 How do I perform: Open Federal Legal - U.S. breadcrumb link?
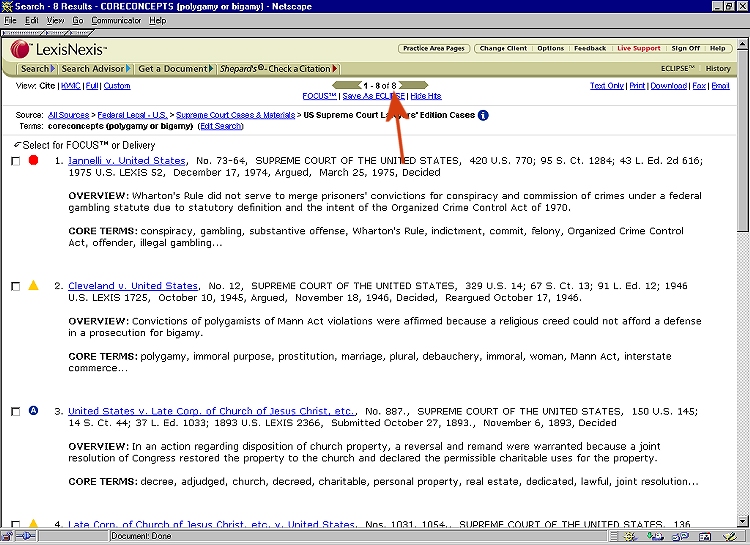pyautogui.click(x=132, y=115)
